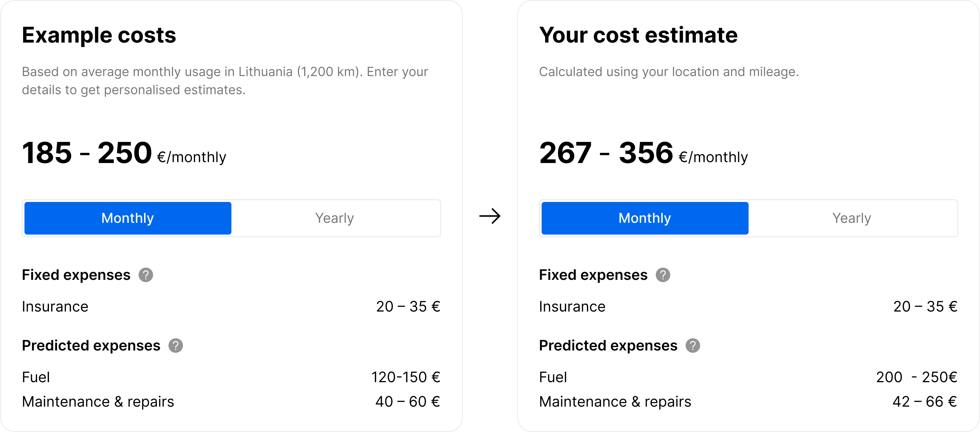980x432 pixels.
Task: Click the Insurance row in Example costs
Action: coord(231,306)
